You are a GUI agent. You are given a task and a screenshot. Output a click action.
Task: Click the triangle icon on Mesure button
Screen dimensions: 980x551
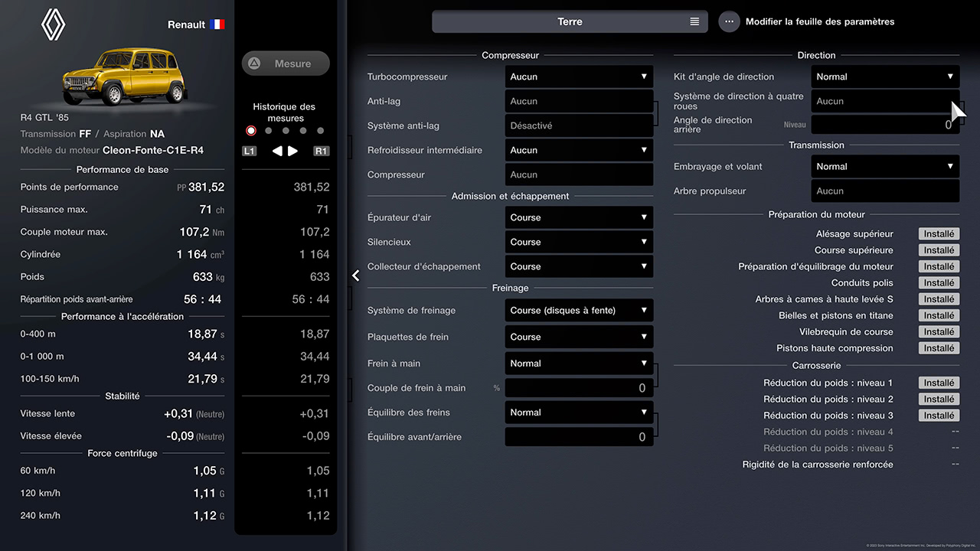(x=254, y=64)
